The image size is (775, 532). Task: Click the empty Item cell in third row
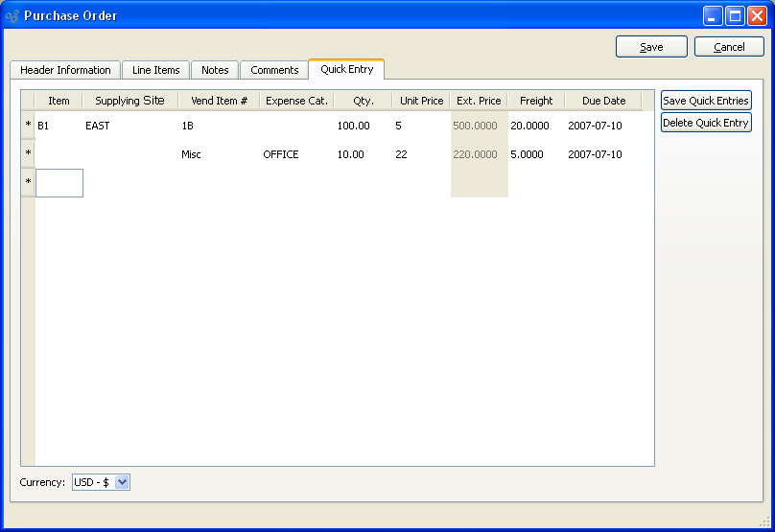pyautogui.click(x=59, y=183)
